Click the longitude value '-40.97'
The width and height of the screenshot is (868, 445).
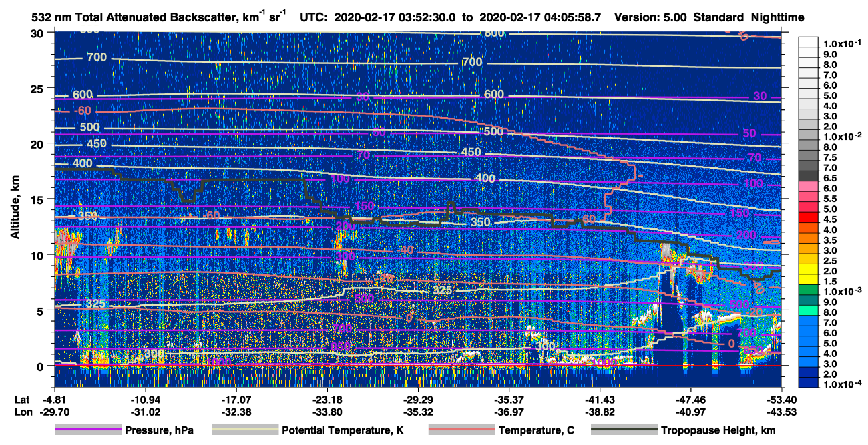690,412
